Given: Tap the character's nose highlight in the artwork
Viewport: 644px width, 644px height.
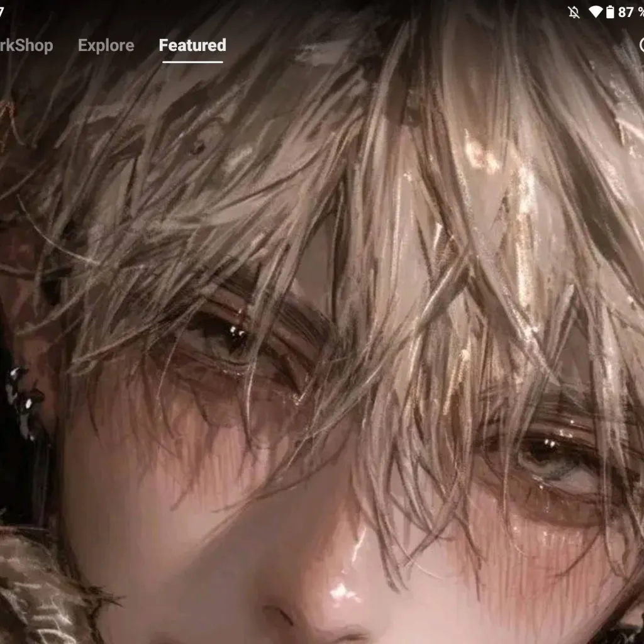Looking at the screenshot, I should [341, 591].
